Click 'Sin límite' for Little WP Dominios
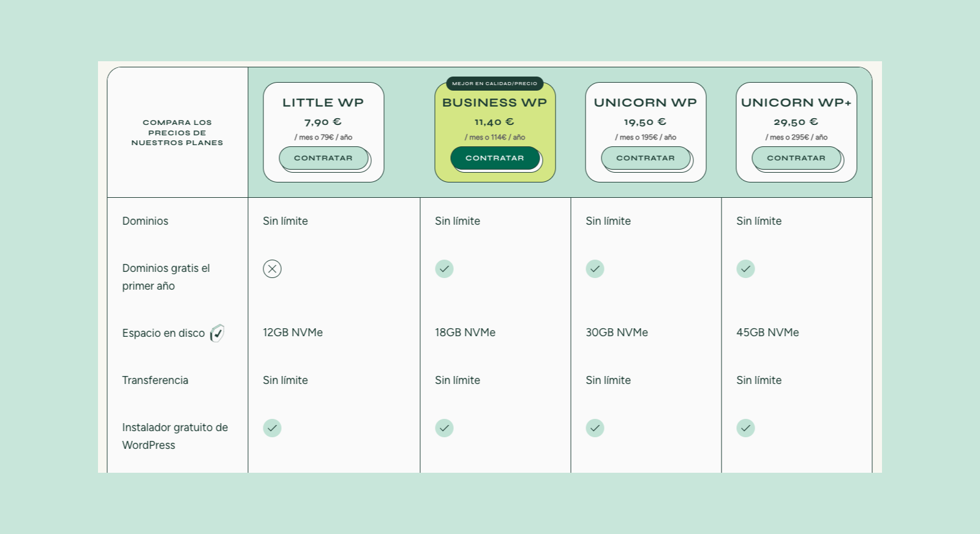The image size is (980, 534). (x=285, y=221)
